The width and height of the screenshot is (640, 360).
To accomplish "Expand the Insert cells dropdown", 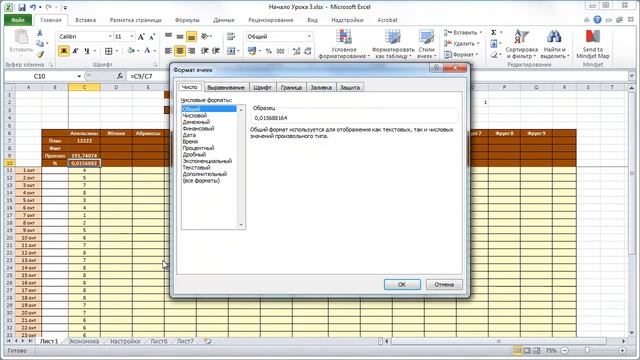I will (480, 32).
